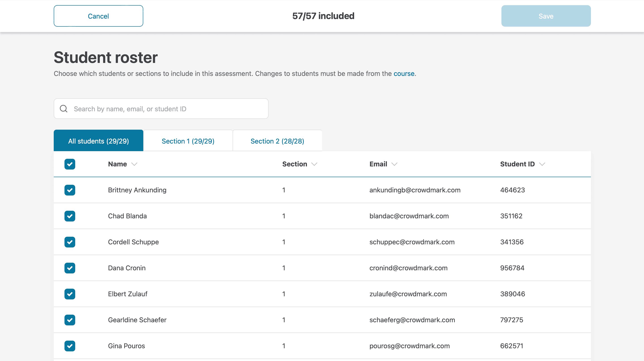Image resolution: width=644 pixels, height=361 pixels.
Task: Uncheck Gina Pouros from the roster
Action: point(70,346)
